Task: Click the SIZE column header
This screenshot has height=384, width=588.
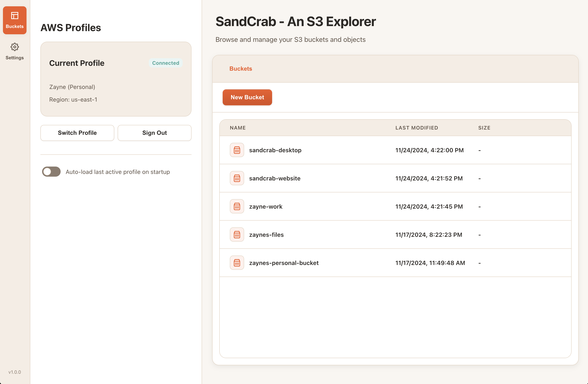Action: pos(484,128)
